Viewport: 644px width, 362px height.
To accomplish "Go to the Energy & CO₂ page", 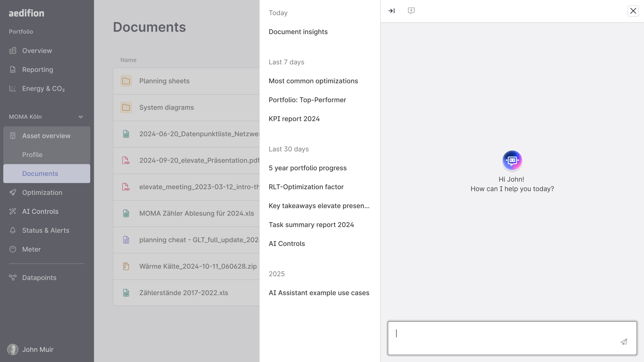I will pos(43,89).
